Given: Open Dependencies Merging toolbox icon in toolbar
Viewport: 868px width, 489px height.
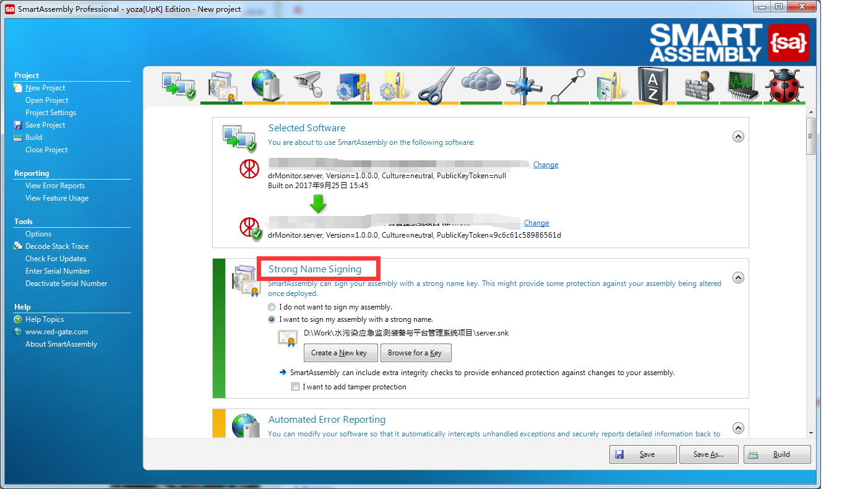Looking at the screenshot, I should [x=353, y=86].
